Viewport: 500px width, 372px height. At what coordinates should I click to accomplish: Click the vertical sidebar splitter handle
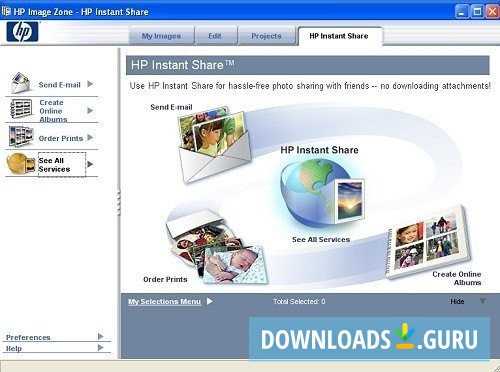[119, 202]
